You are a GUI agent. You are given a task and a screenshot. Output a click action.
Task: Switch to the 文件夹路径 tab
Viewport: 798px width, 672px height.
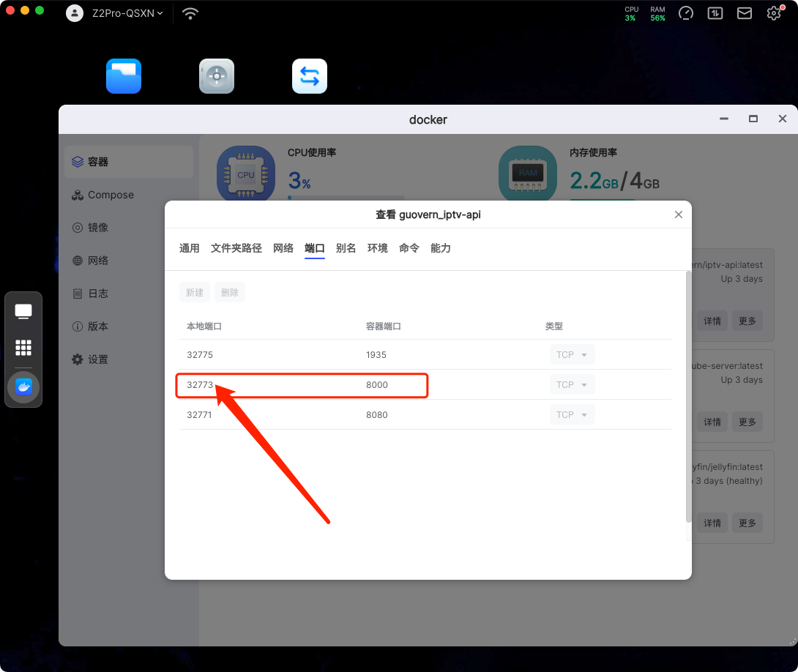(236, 248)
